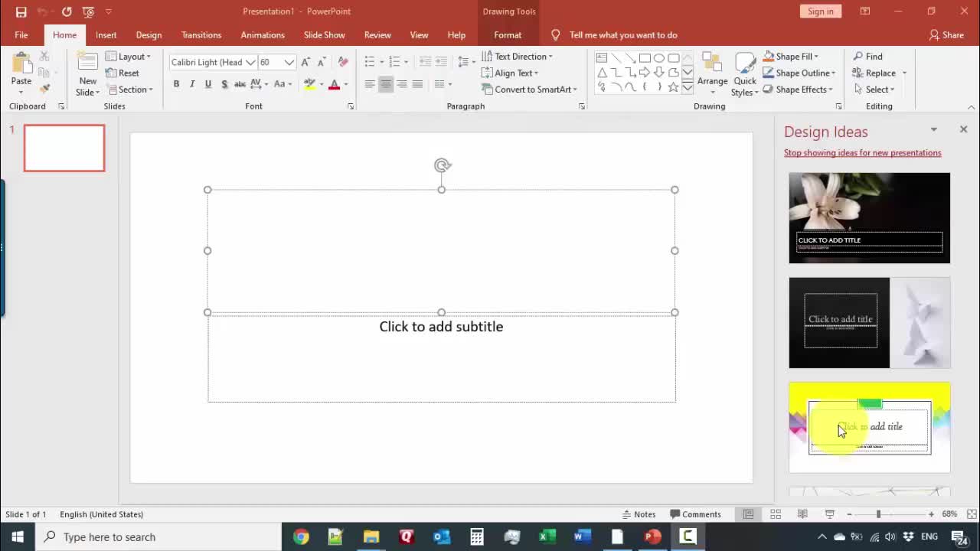Click the Save icon in title bar
The height and width of the screenshot is (551, 980).
(21, 11)
